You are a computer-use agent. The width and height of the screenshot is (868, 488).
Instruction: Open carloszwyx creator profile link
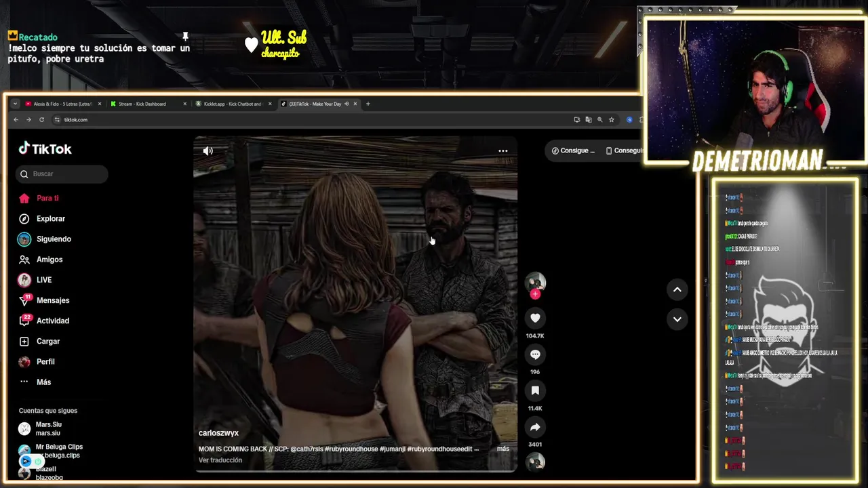218,433
